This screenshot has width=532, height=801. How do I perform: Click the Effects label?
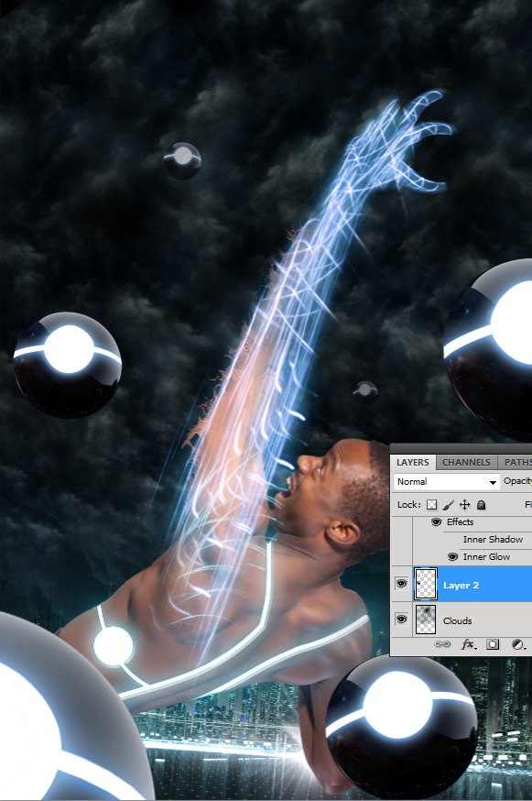tap(460, 522)
